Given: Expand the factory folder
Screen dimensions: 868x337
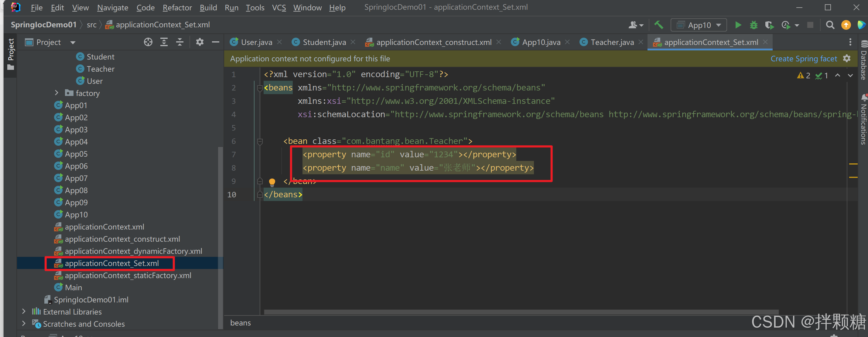Looking at the screenshot, I should (x=56, y=93).
